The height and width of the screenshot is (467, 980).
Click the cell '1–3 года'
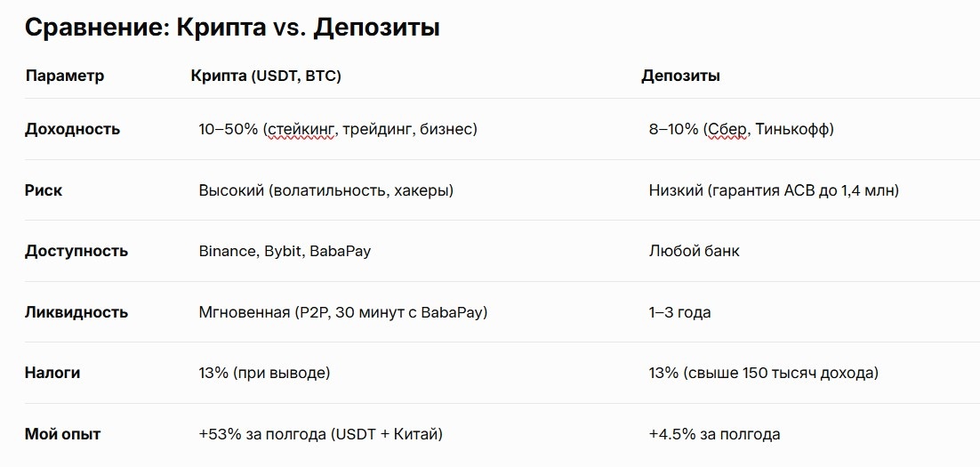click(x=680, y=312)
